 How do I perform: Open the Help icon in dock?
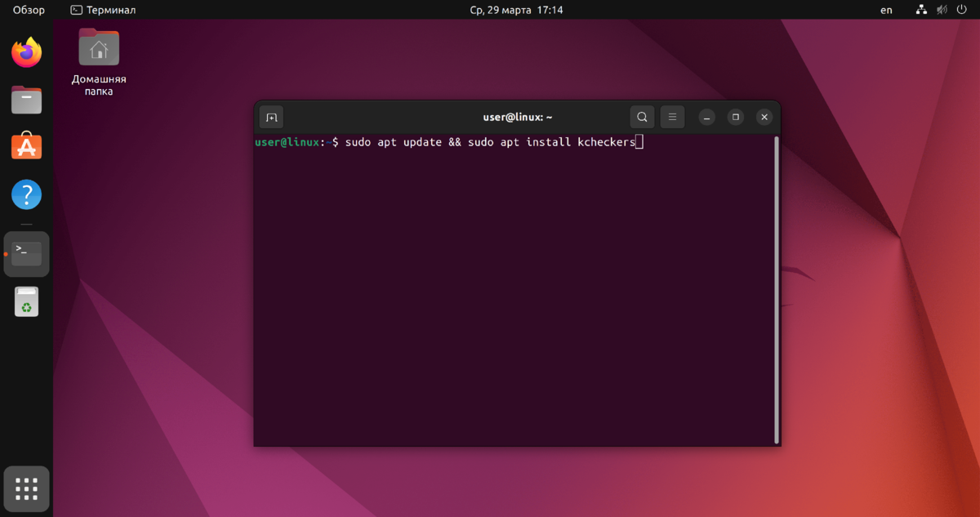[26, 195]
